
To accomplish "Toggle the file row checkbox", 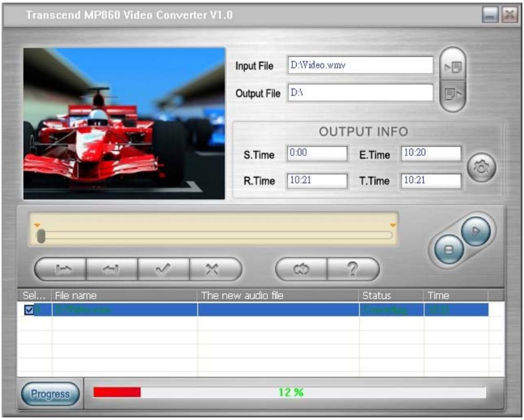I will point(29,310).
